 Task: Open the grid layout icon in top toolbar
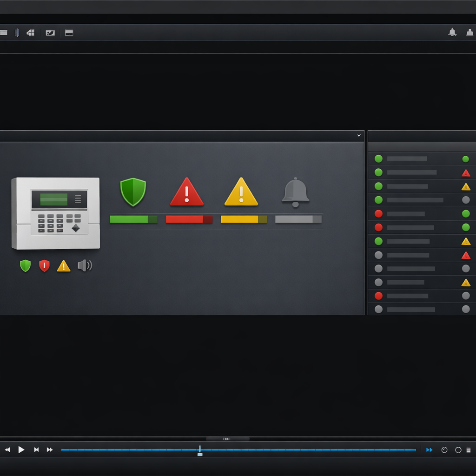pos(31,33)
